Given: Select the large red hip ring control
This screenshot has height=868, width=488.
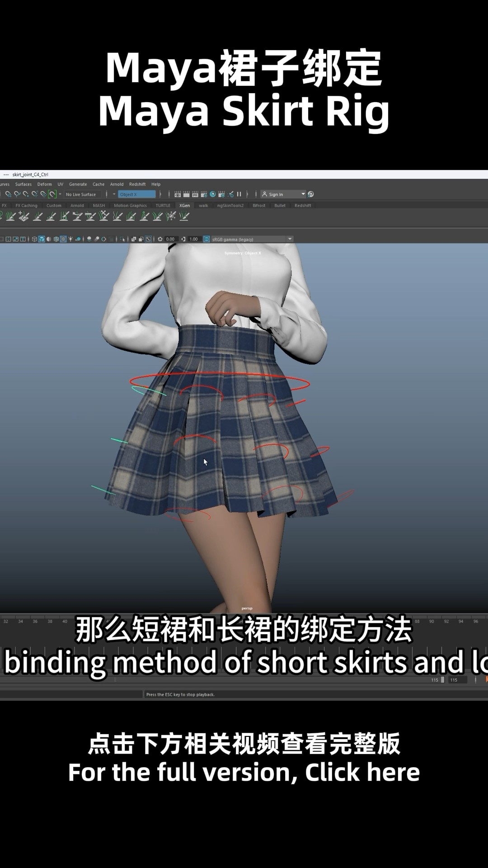Looking at the screenshot, I should (x=220, y=381).
